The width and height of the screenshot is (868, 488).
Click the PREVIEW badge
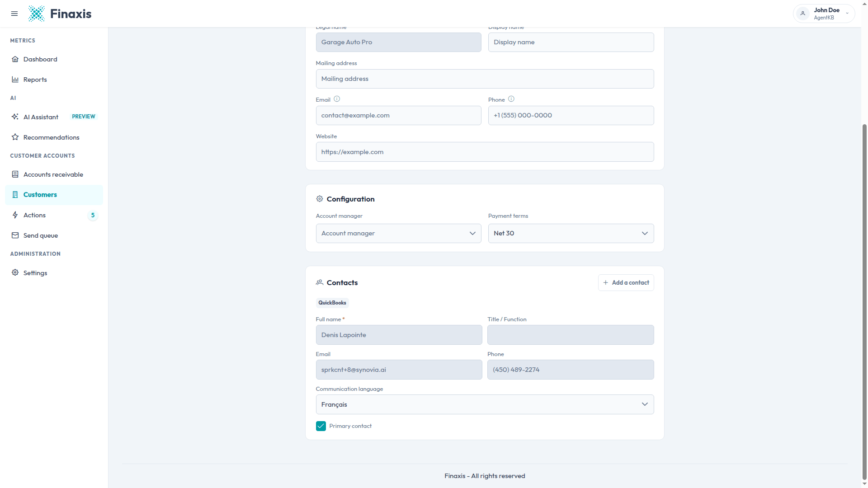(84, 117)
